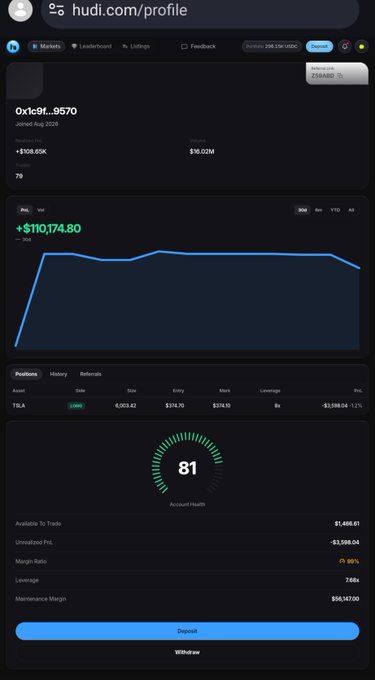This screenshot has height=680, width=375.
Task: Click the LONG side badge
Action: click(x=76, y=406)
